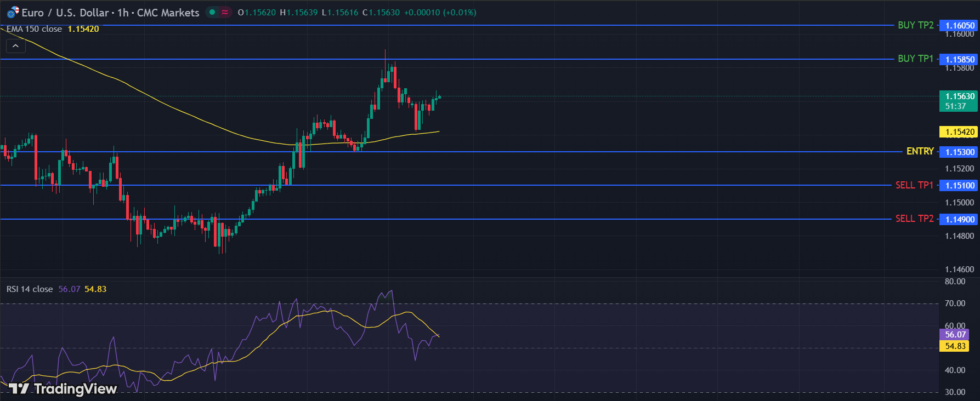The height and width of the screenshot is (401, 980).
Task: Click the 1.15630 current price countdown label
Action: [x=959, y=101]
